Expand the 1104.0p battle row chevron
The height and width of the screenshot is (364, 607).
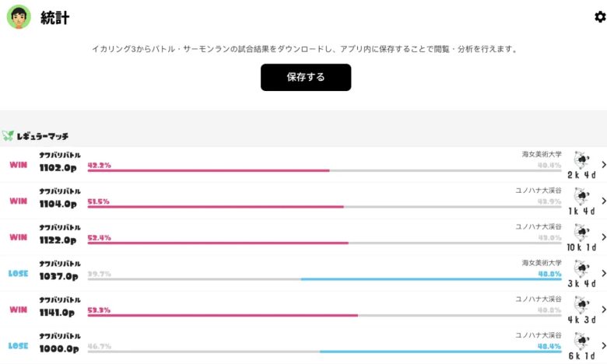click(x=603, y=201)
